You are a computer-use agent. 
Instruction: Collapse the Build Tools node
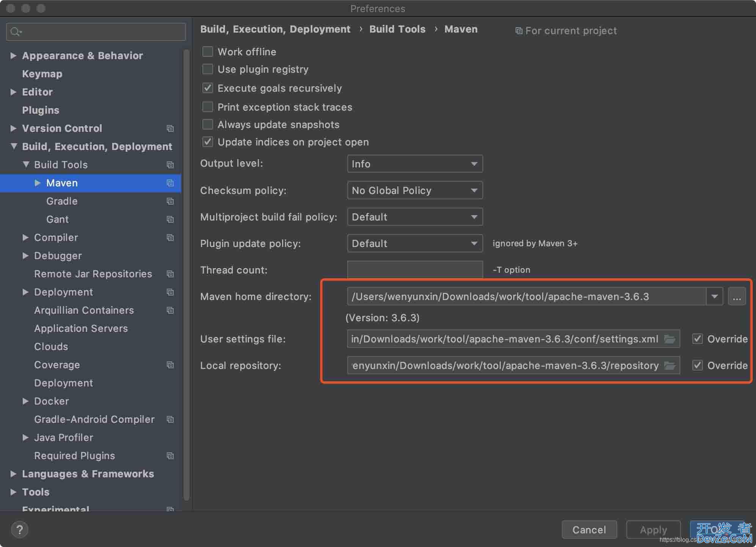point(26,164)
